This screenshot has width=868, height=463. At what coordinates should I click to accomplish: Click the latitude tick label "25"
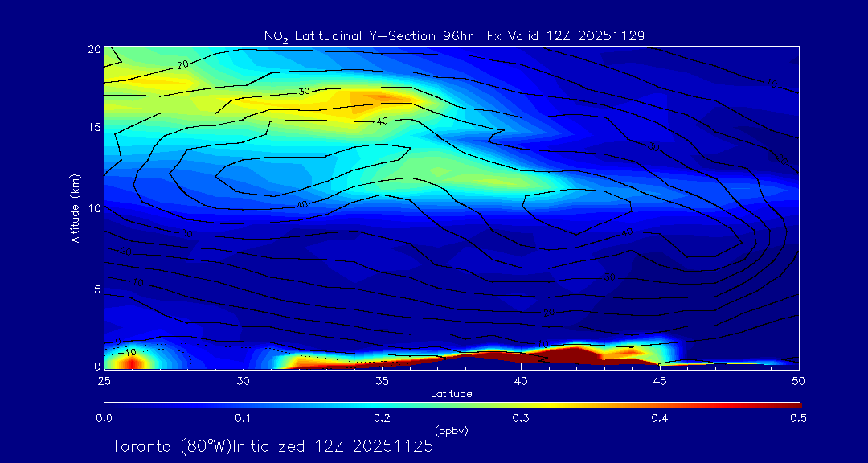(x=104, y=381)
